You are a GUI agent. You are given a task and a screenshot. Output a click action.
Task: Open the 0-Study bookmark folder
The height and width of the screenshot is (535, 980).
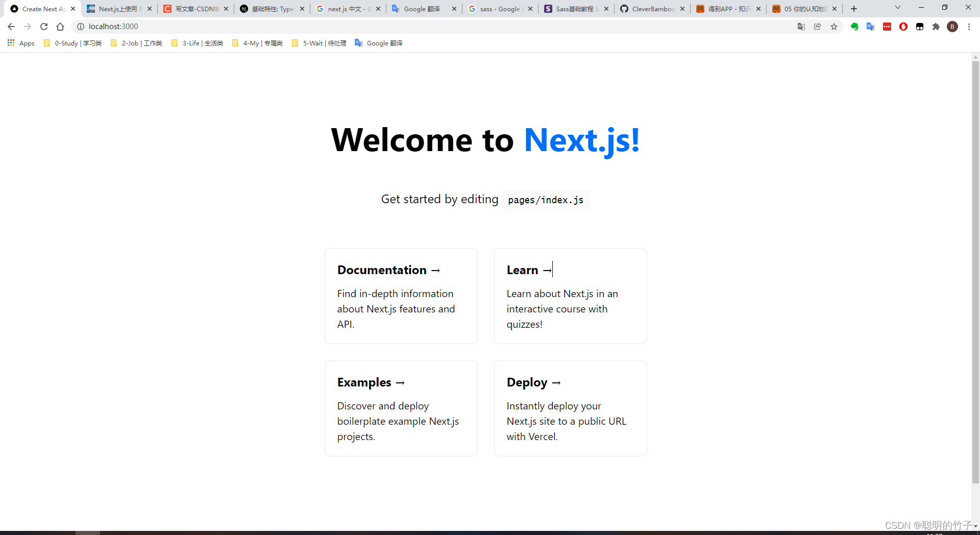coord(72,43)
